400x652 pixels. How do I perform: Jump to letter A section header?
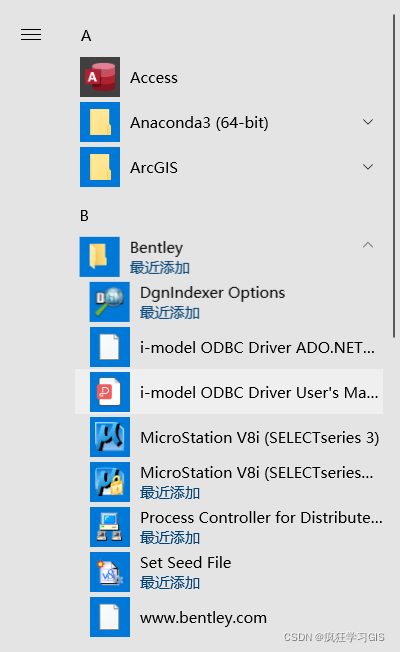tap(86, 36)
